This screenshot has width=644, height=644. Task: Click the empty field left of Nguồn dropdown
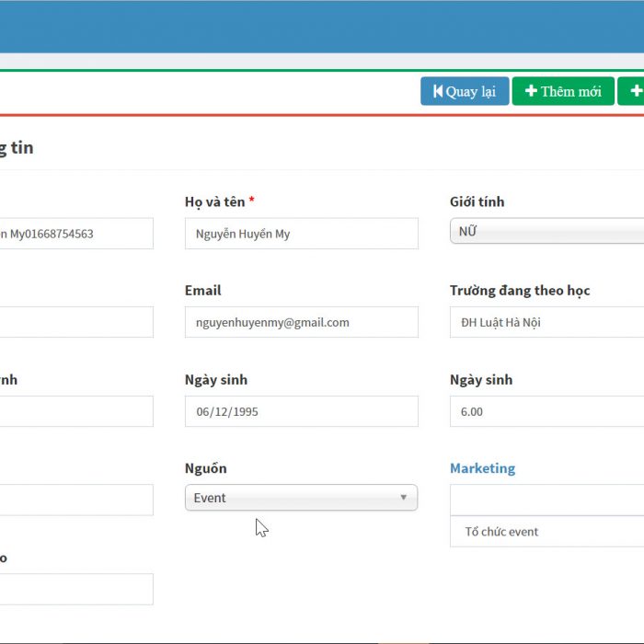[75, 500]
